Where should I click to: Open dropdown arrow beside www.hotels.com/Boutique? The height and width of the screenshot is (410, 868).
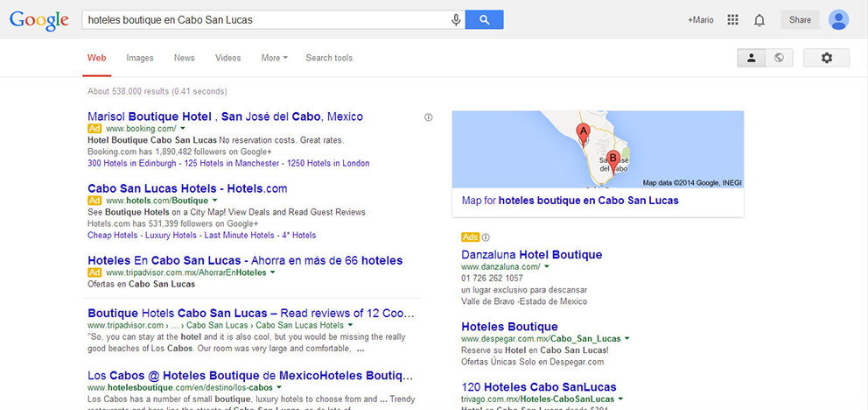click(214, 201)
